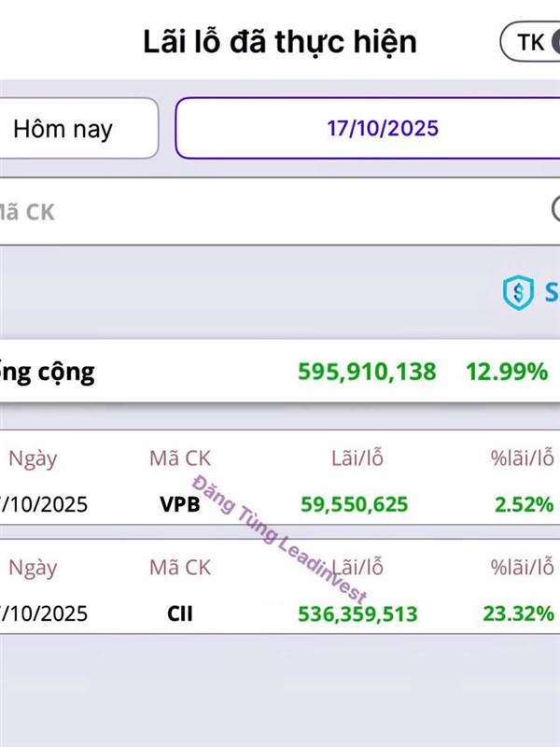The image size is (560, 747).
Task: Tap the total 12.99% return figure
Action: click(x=507, y=372)
